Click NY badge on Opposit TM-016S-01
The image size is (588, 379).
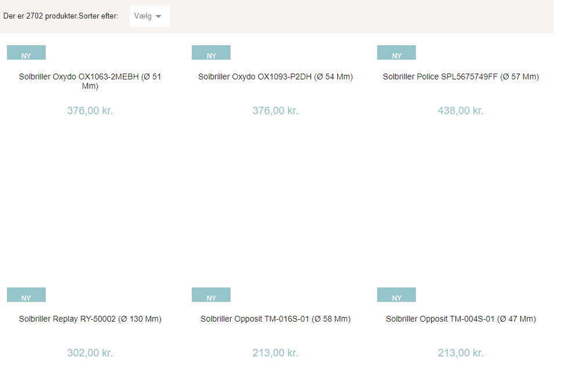[211, 294]
